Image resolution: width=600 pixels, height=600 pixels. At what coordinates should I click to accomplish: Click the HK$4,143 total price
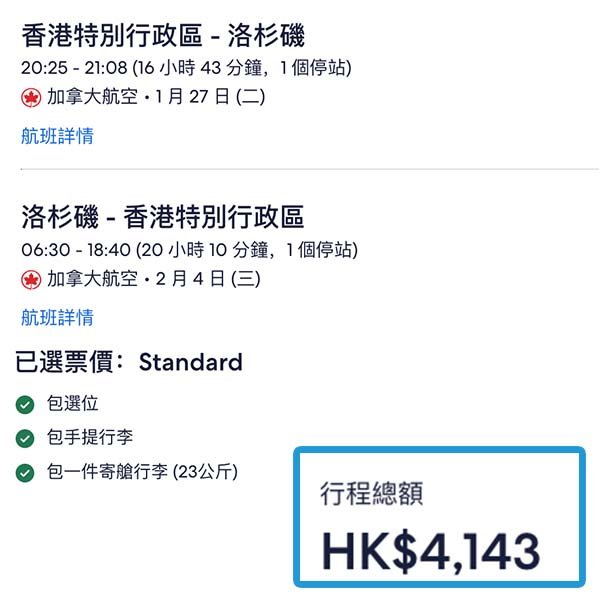[x=431, y=551]
